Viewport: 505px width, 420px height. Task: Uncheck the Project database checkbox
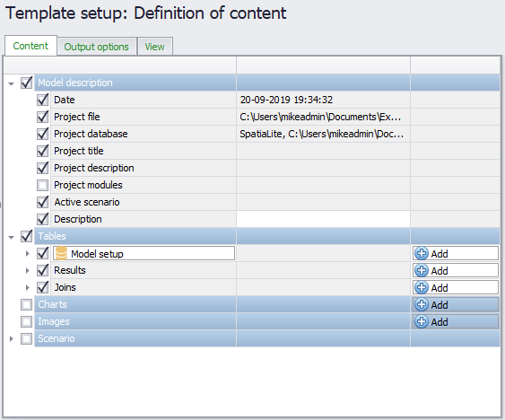tap(42, 134)
